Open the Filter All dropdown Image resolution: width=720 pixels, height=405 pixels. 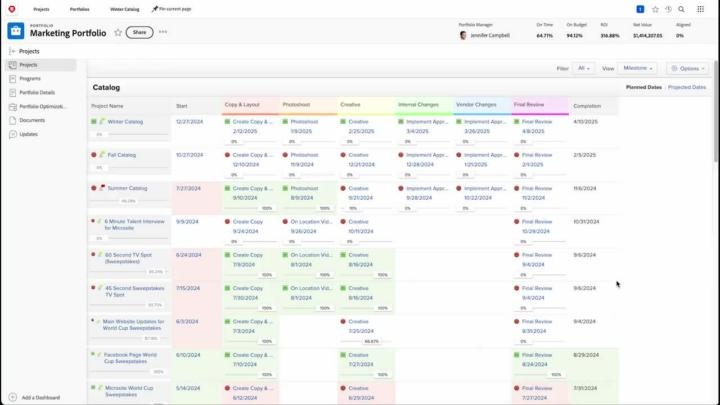pos(584,68)
